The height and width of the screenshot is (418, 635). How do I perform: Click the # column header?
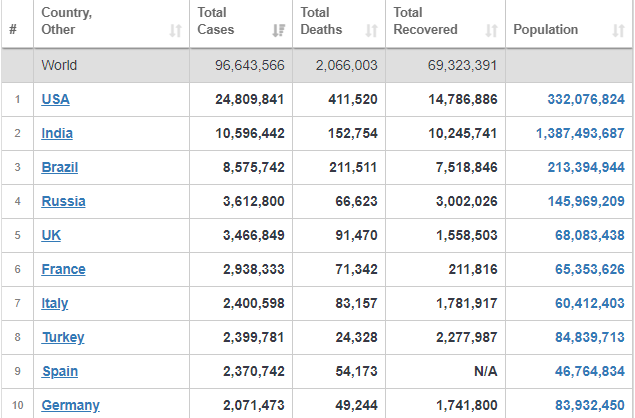click(x=13, y=30)
